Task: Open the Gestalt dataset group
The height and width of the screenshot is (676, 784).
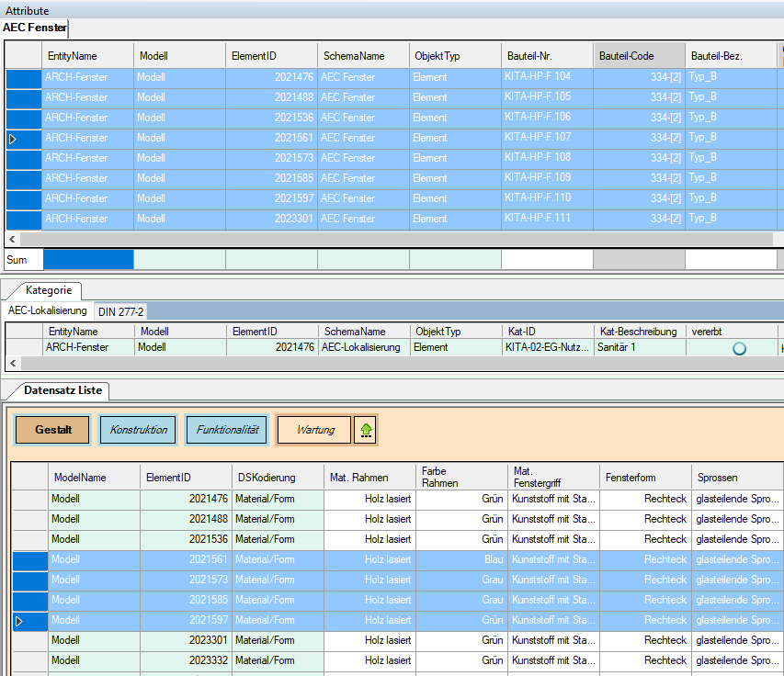Action: tap(52, 430)
